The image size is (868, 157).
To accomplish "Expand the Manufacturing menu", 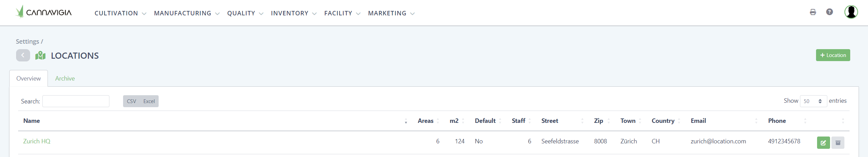I will coord(186,13).
